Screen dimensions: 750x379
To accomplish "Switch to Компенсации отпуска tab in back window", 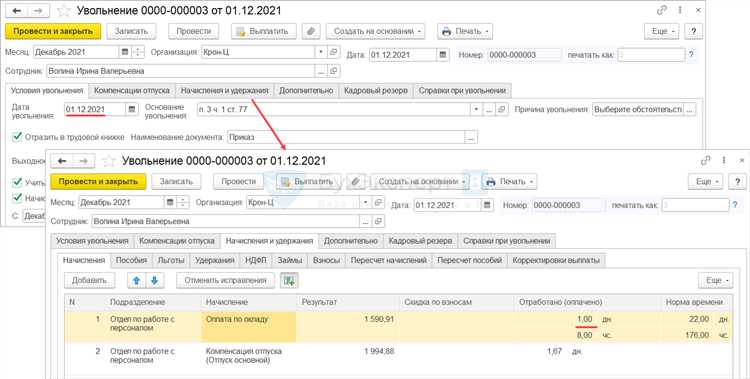I will [x=132, y=90].
